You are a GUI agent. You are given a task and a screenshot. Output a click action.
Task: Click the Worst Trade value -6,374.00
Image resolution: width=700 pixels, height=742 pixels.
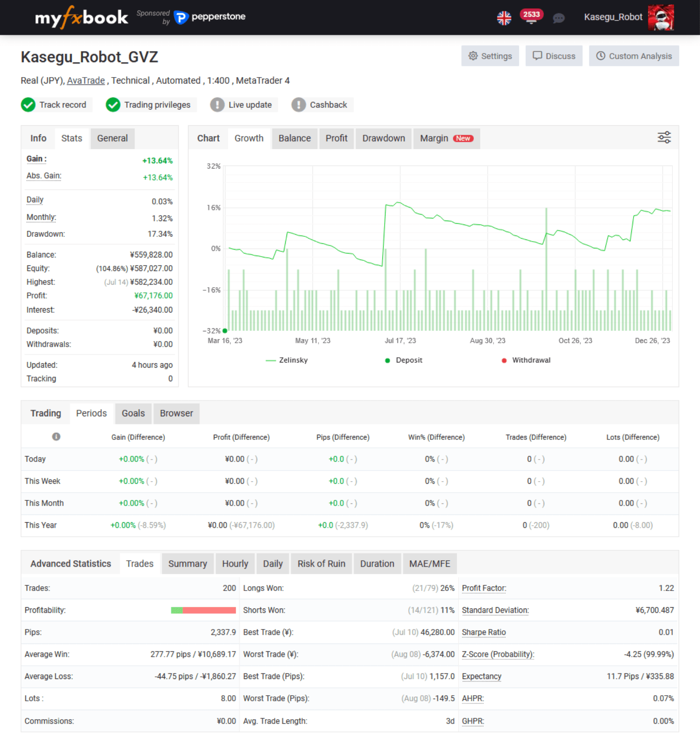pos(439,654)
